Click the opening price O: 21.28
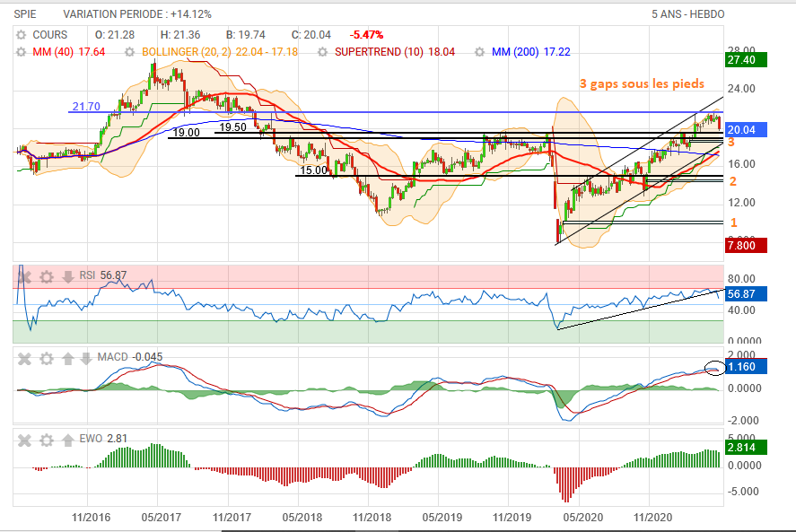The width and height of the screenshot is (796, 532). [115, 35]
